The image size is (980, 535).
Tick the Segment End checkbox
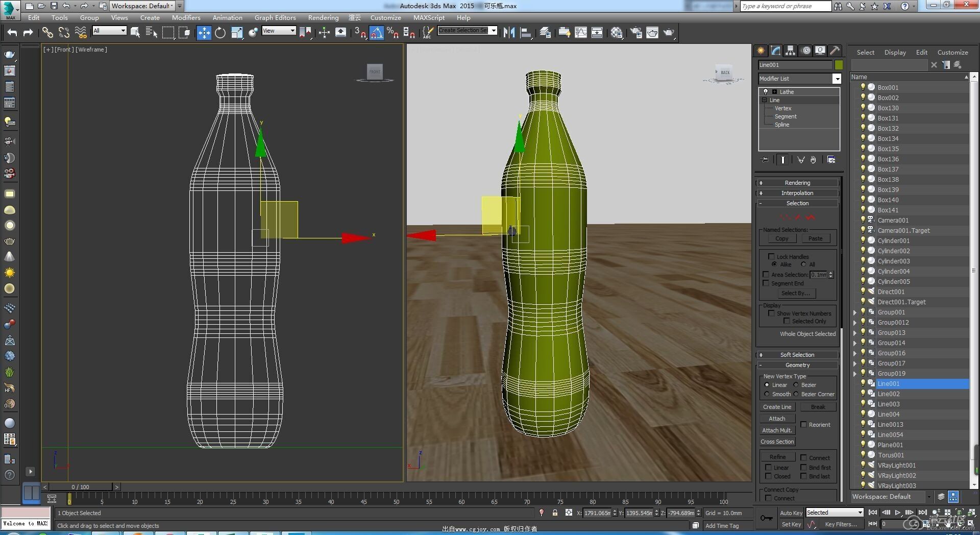(766, 283)
